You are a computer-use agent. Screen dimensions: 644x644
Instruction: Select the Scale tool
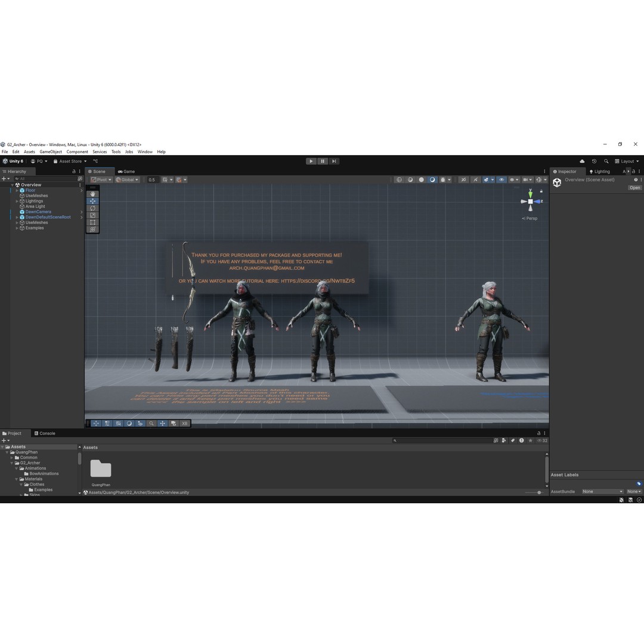(92, 215)
